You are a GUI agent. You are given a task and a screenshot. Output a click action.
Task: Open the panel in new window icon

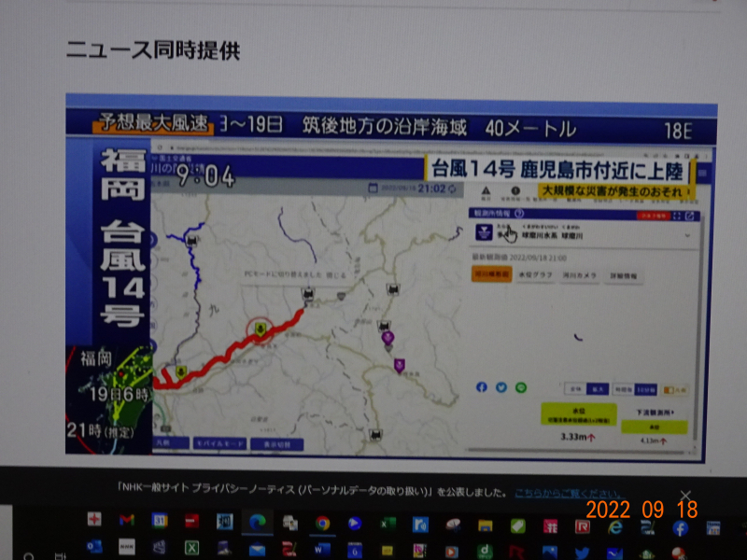click(x=689, y=217)
